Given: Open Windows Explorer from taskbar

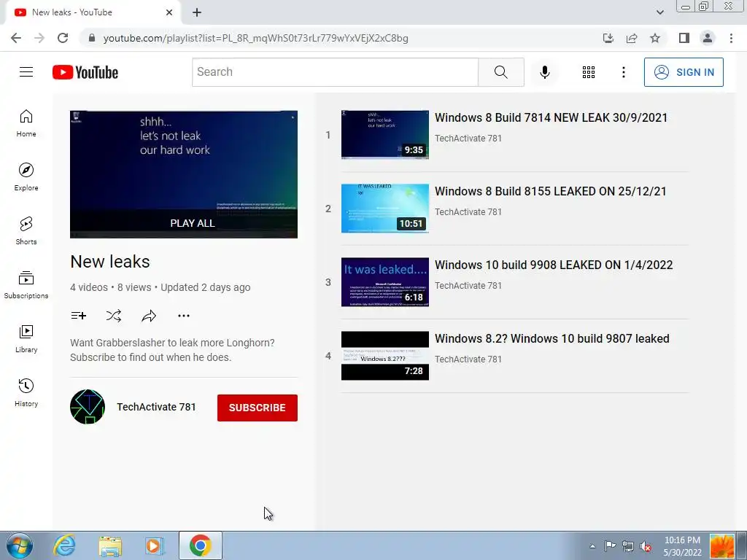Looking at the screenshot, I should point(110,545).
